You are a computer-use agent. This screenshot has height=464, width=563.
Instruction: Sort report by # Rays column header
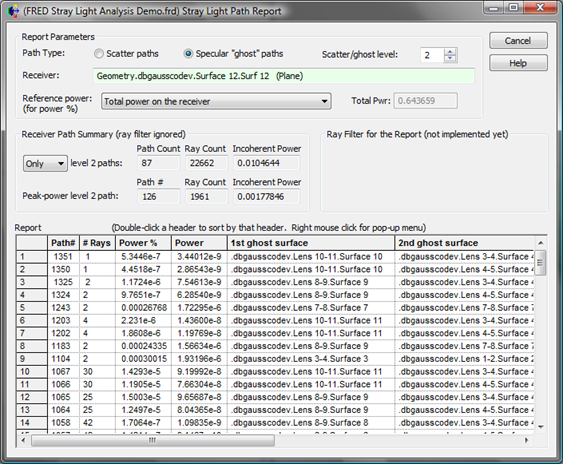click(x=97, y=243)
